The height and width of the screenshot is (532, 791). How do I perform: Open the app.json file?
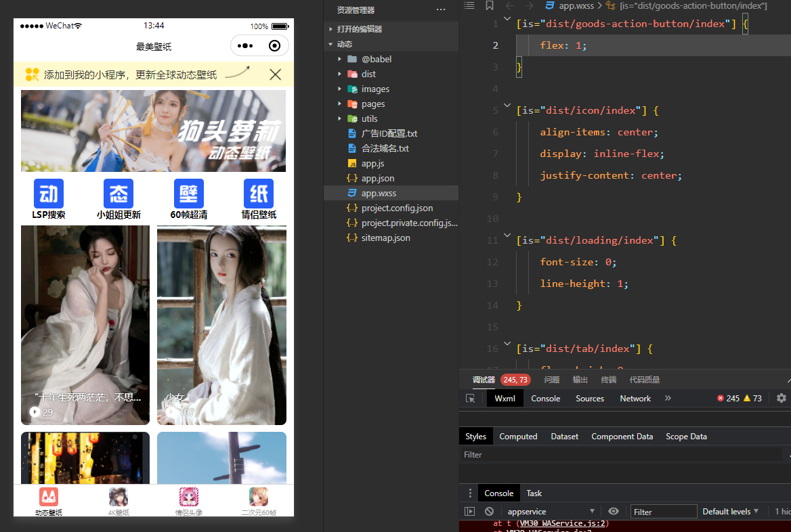(x=378, y=179)
